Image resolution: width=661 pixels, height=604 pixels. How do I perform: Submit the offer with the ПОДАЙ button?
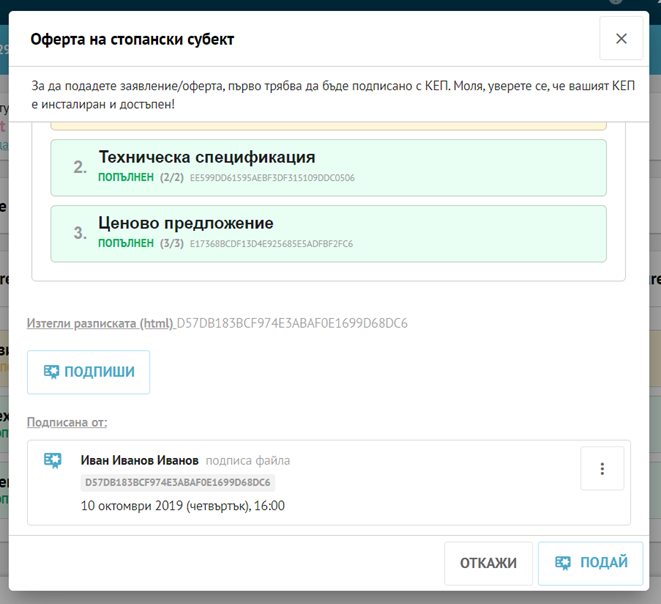click(590, 563)
